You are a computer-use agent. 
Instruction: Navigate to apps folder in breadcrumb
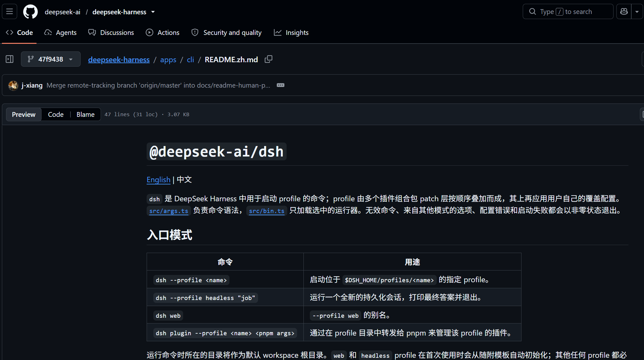(x=168, y=60)
